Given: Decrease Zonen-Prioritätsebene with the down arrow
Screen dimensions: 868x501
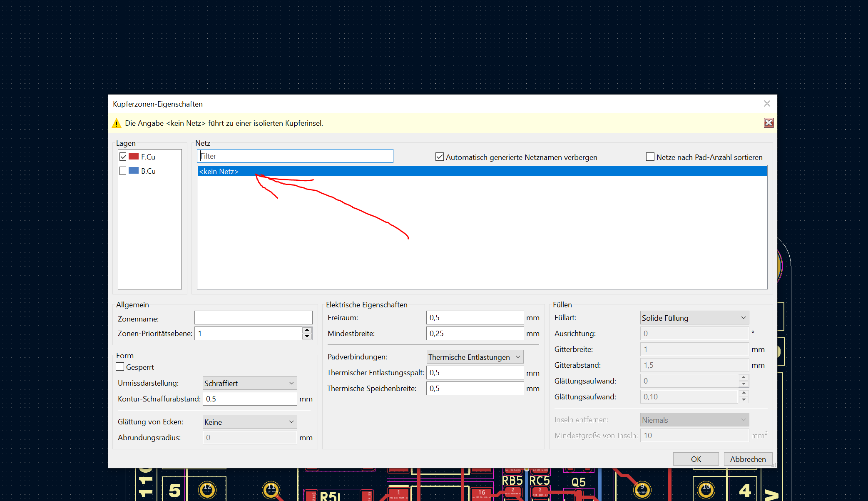Looking at the screenshot, I should tap(307, 336).
